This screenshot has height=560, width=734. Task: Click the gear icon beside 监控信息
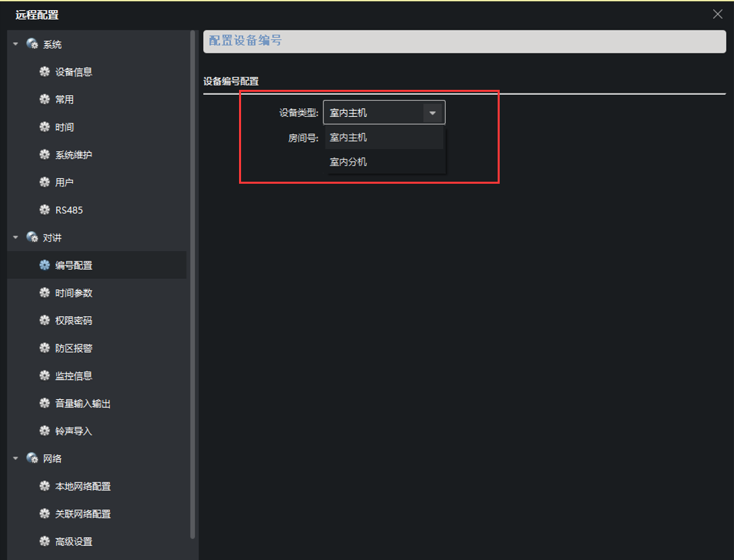click(x=45, y=376)
